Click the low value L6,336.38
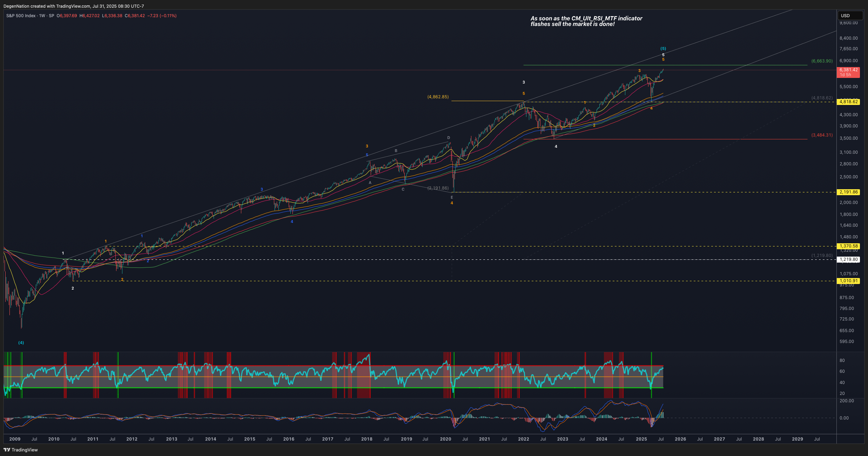This screenshot has width=868, height=456. coord(112,16)
